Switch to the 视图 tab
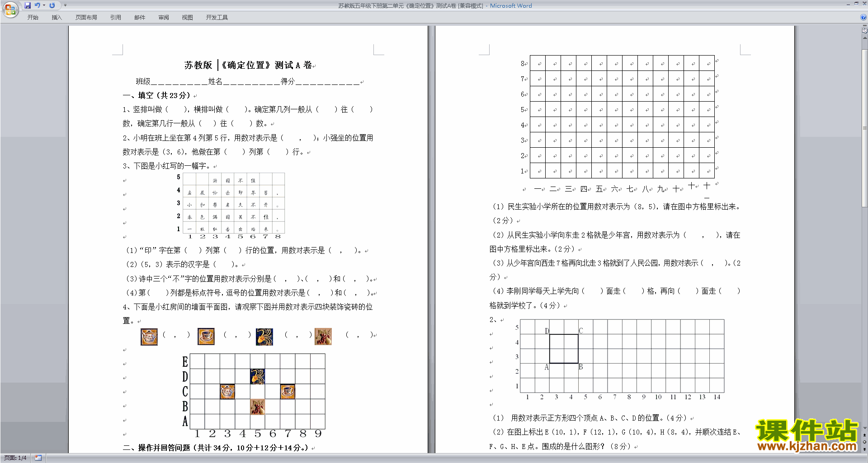This screenshot has width=868, height=463. (x=188, y=18)
